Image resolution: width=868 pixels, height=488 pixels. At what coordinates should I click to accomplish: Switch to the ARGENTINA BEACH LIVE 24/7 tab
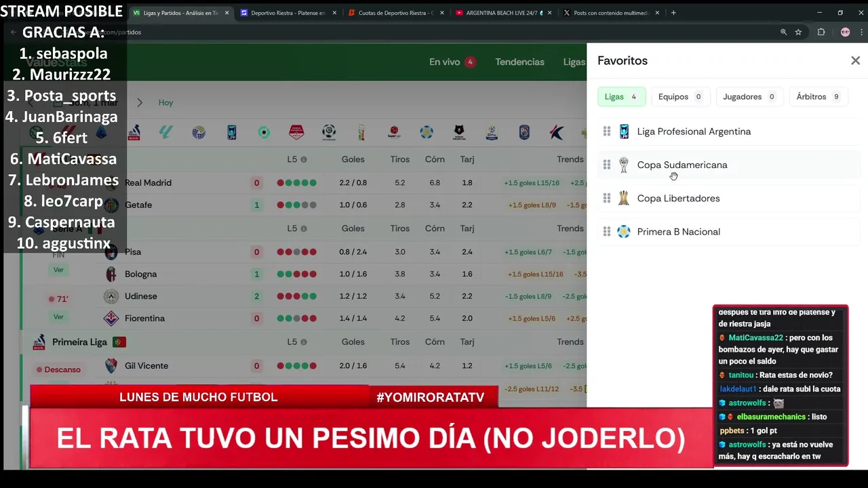tap(505, 13)
